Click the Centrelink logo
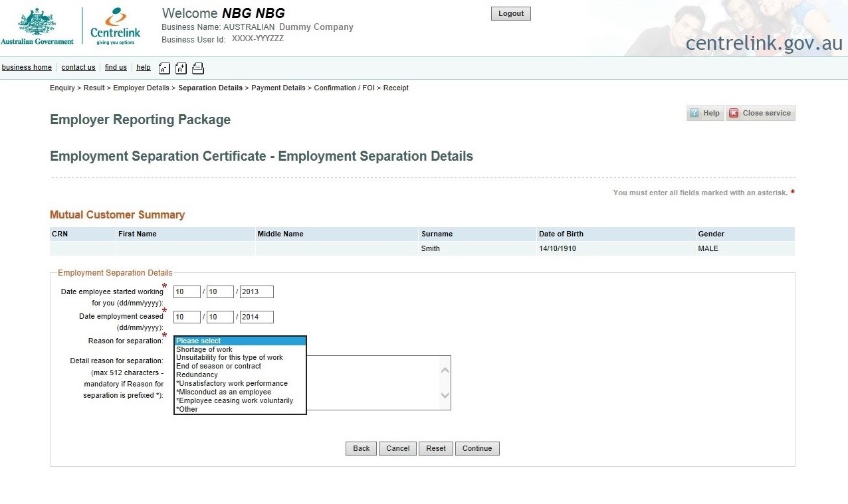 [114, 28]
